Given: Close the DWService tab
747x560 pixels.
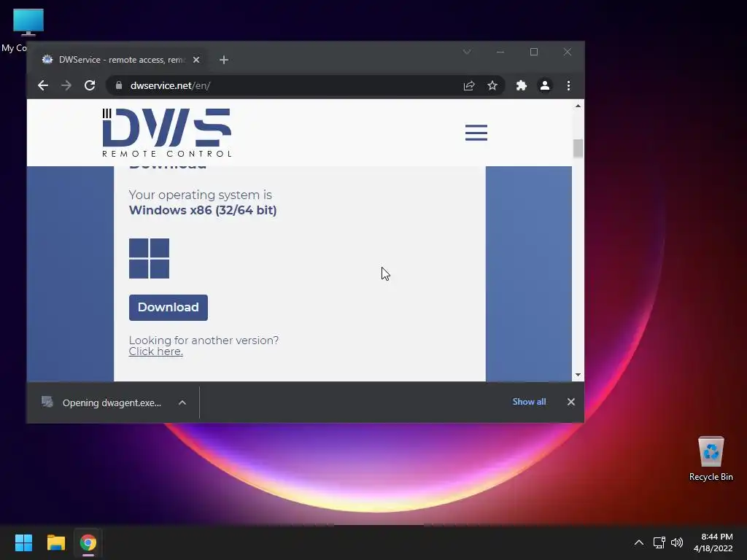Looking at the screenshot, I should (x=196, y=60).
